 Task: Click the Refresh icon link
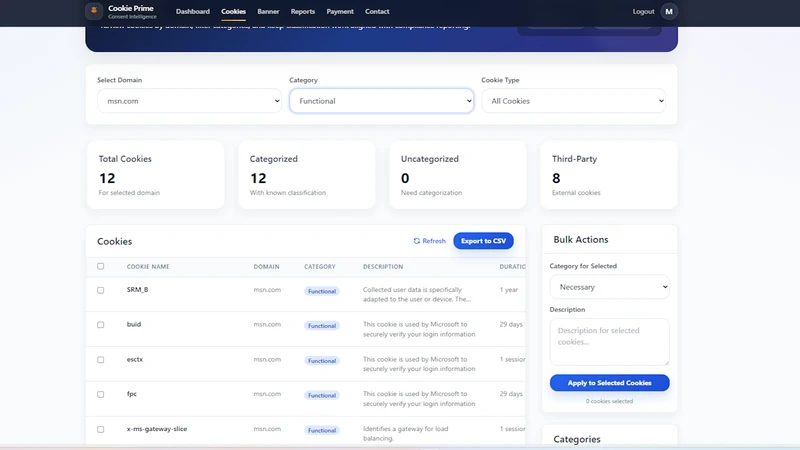[429, 241]
